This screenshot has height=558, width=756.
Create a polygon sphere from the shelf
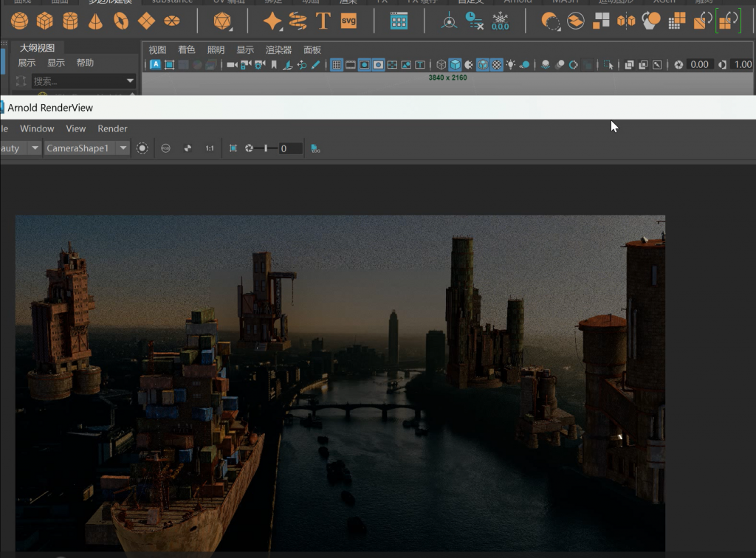click(19, 21)
